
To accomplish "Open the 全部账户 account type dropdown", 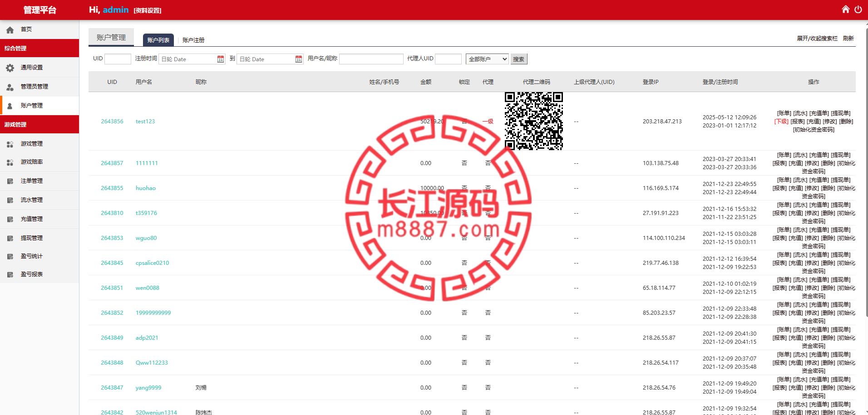I will point(487,59).
